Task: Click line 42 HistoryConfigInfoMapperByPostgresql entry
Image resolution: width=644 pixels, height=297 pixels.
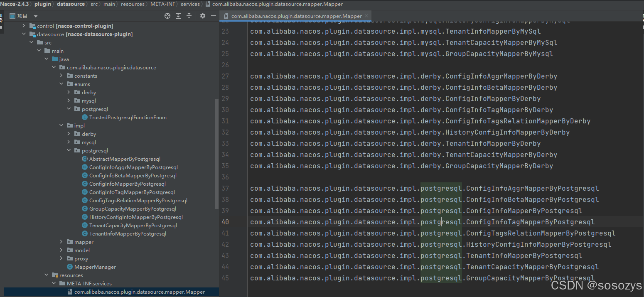Action: [x=430, y=244]
